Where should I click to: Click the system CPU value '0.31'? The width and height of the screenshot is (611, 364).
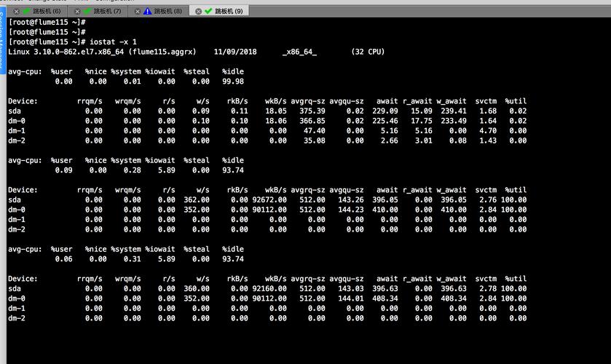coord(132,258)
